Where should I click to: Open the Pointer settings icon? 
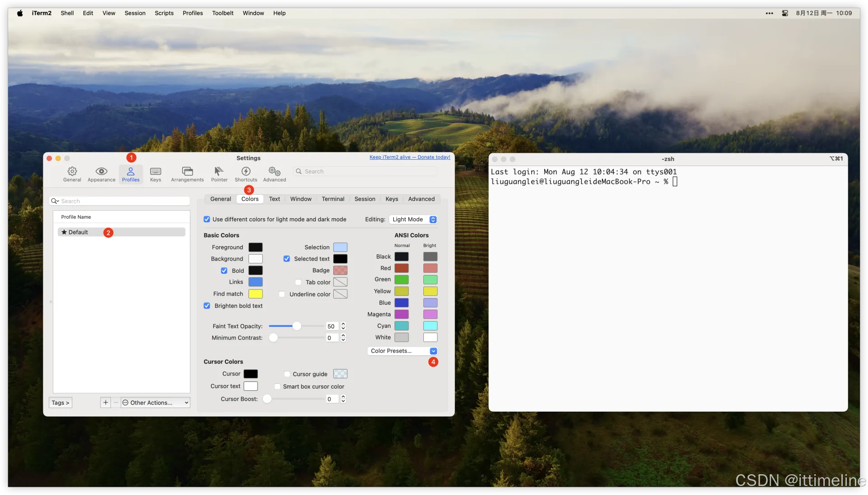[x=219, y=172]
